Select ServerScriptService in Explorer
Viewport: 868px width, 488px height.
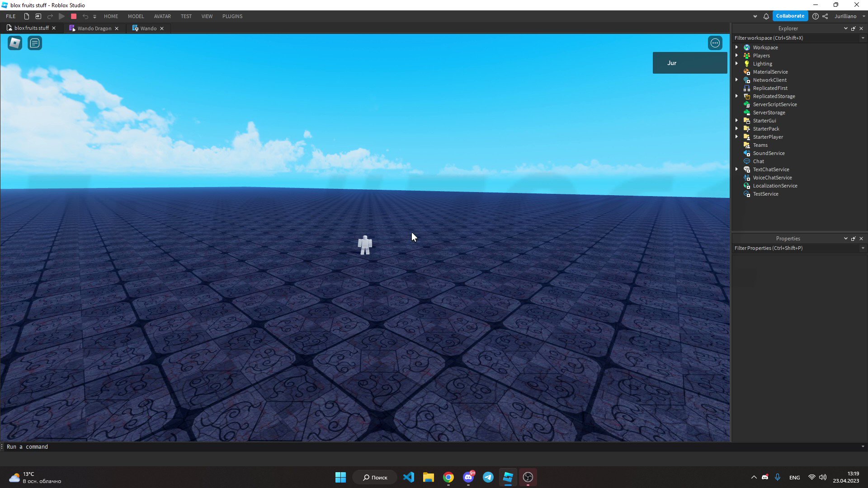(774, 104)
